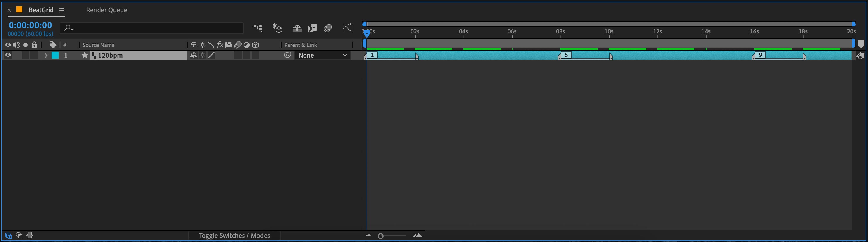Viewport: 868px width, 242px height.
Task: Enable Frame Blending for the composition
Action: pos(313,28)
